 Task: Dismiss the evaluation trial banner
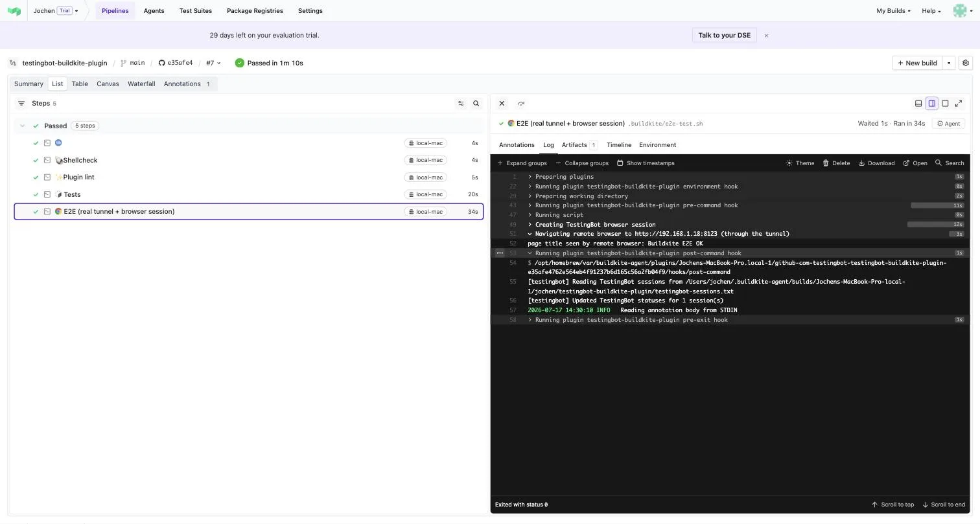pos(766,36)
